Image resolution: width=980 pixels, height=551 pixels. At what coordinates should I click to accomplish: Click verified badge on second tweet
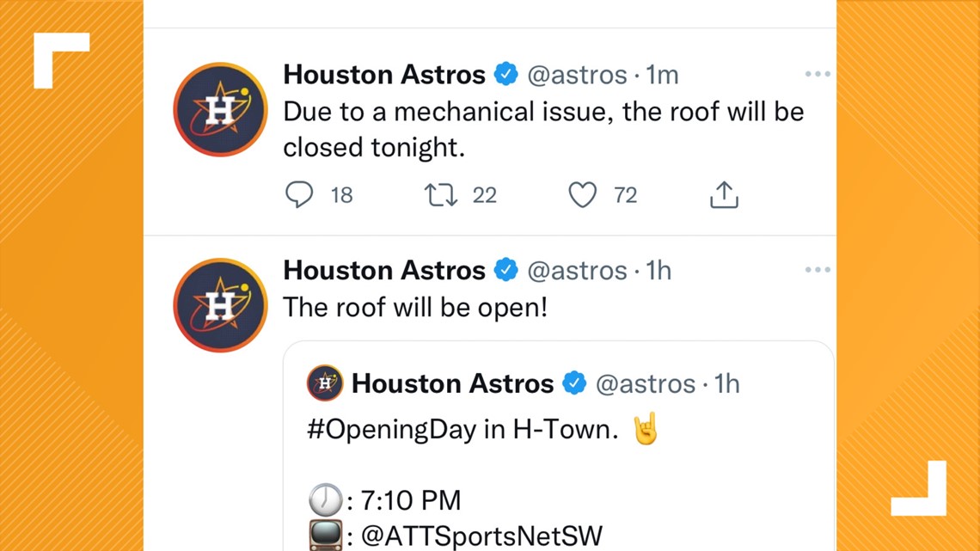tap(505, 271)
